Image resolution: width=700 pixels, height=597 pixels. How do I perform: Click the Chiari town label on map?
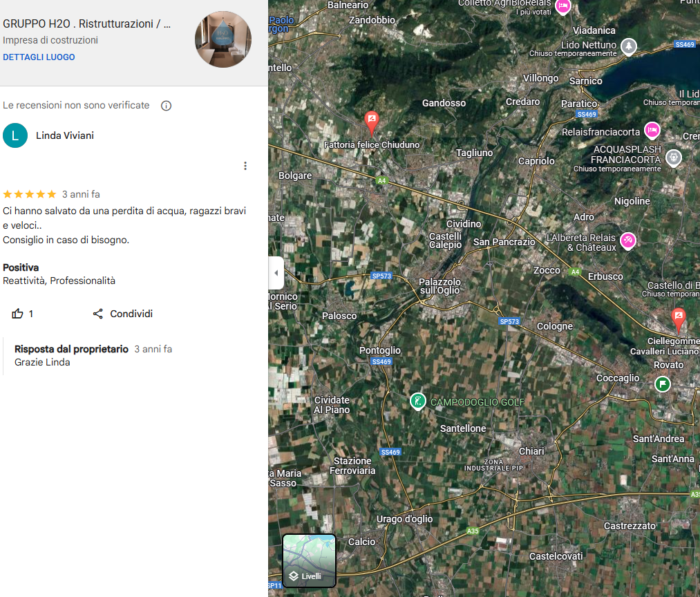tap(531, 451)
